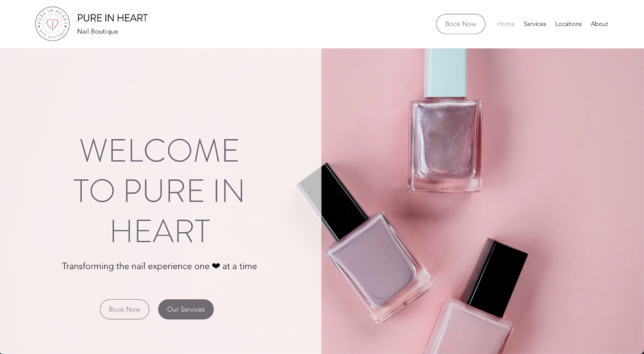This screenshot has height=354, width=644.
Task: Click the black heart symbol in the tagline
Action: pos(216,266)
